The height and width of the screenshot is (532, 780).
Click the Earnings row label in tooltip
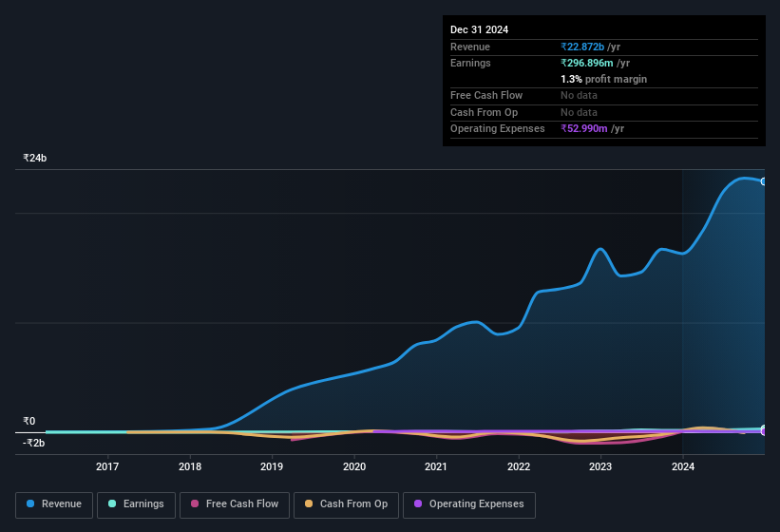(x=470, y=63)
